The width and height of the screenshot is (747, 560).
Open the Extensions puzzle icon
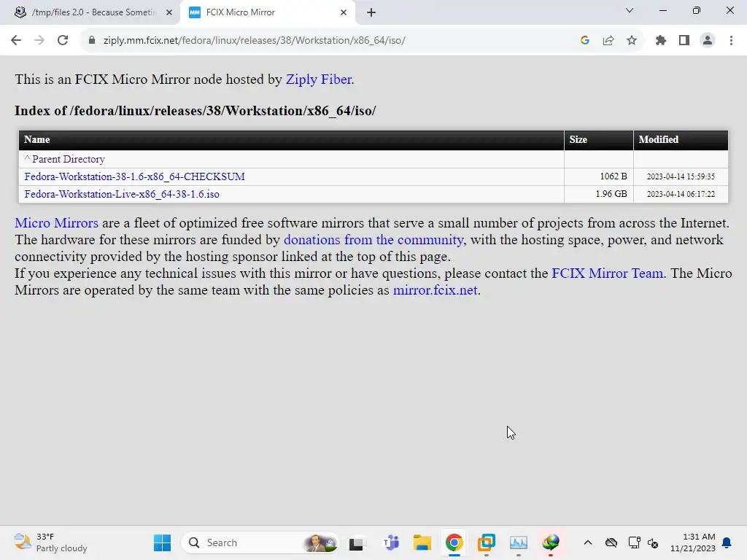pyautogui.click(x=661, y=41)
